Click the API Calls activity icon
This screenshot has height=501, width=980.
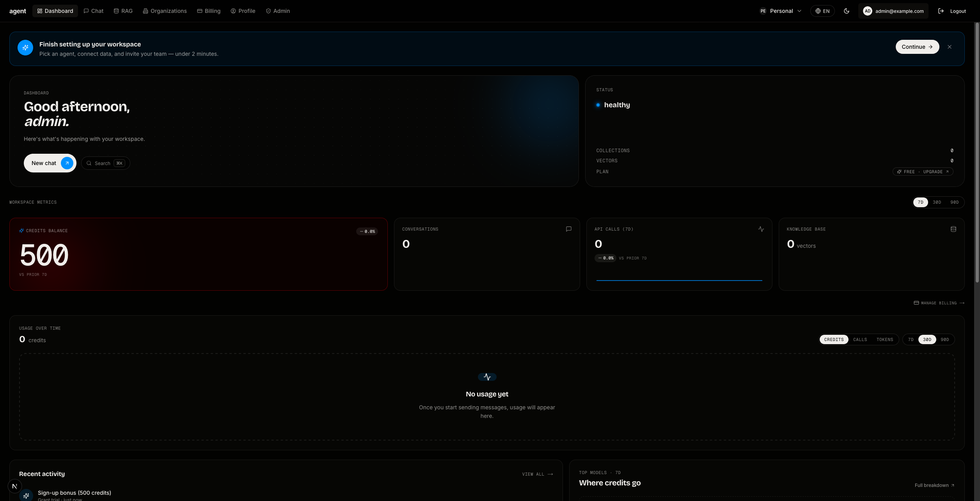pos(761,229)
